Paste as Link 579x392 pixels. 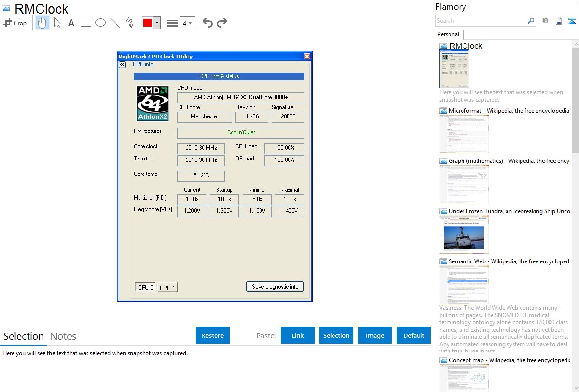(x=298, y=335)
